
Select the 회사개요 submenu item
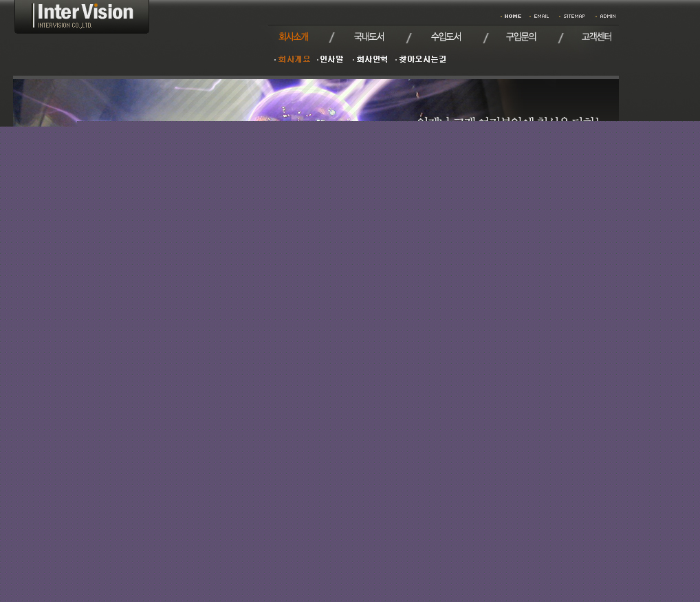click(294, 60)
